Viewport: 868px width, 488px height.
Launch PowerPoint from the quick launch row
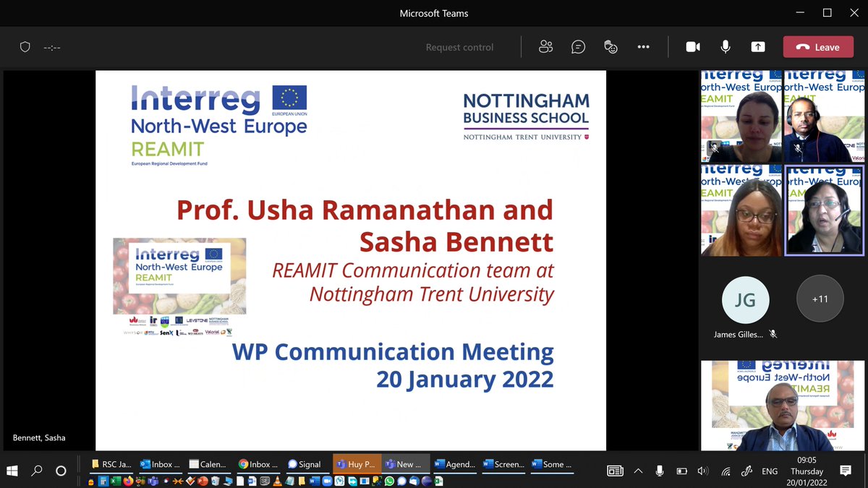tap(202, 481)
